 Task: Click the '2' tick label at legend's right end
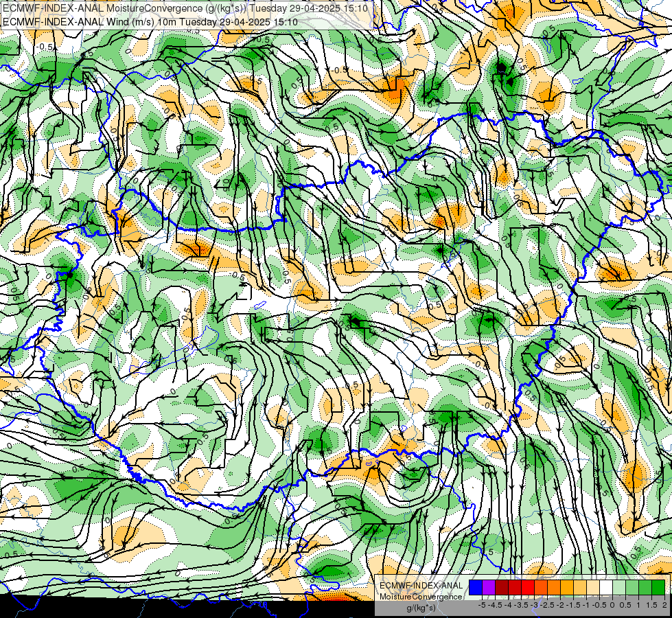(664, 605)
